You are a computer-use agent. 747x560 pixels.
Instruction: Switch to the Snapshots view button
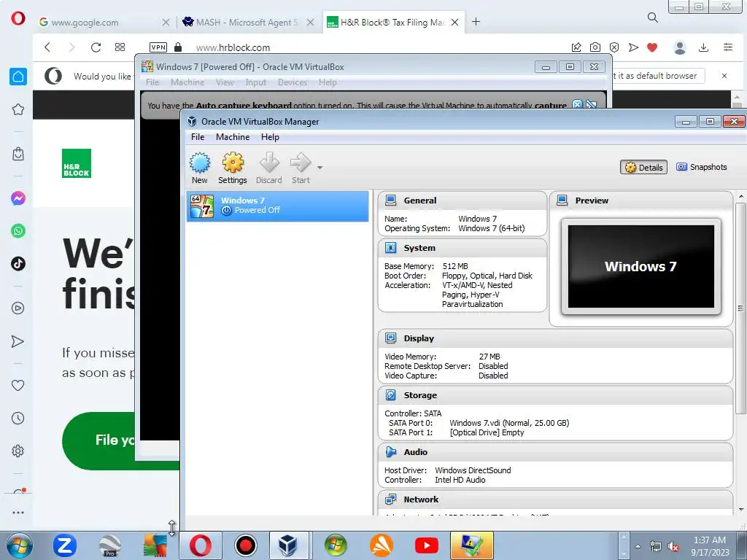(x=701, y=167)
